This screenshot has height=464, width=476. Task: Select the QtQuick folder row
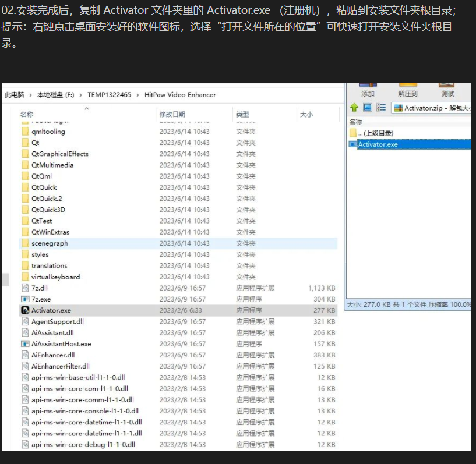click(178, 187)
